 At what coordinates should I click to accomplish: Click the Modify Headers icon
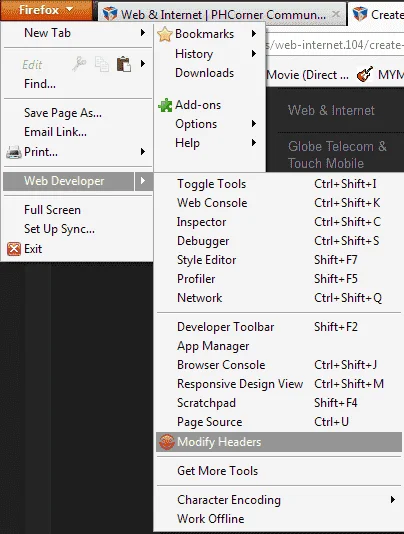click(x=167, y=442)
